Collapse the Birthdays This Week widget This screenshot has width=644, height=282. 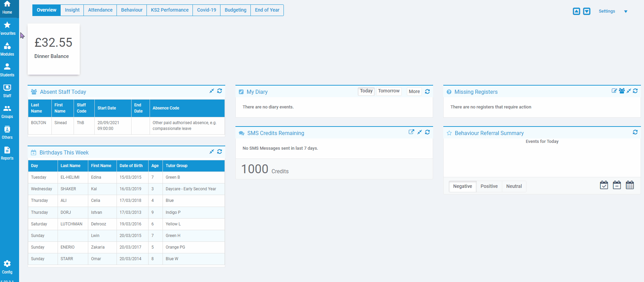coord(212,152)
